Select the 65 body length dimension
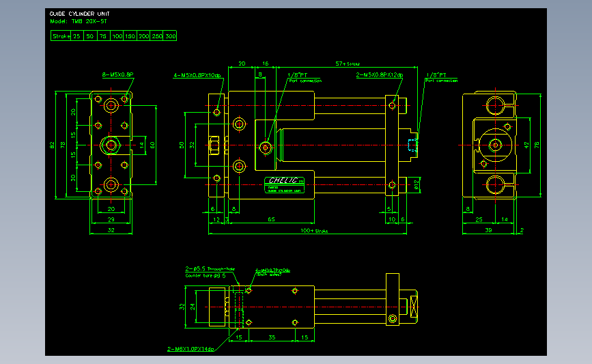The height and width of the screenshot is (364, 592). click(x=271, y=219)
